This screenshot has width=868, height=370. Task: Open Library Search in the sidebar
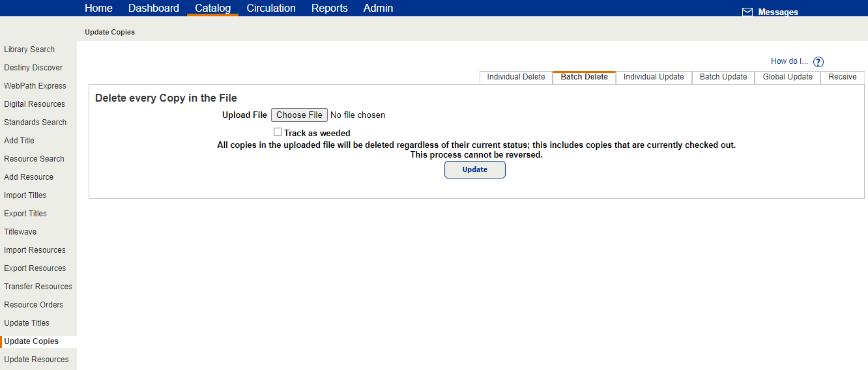pos(29,50)
